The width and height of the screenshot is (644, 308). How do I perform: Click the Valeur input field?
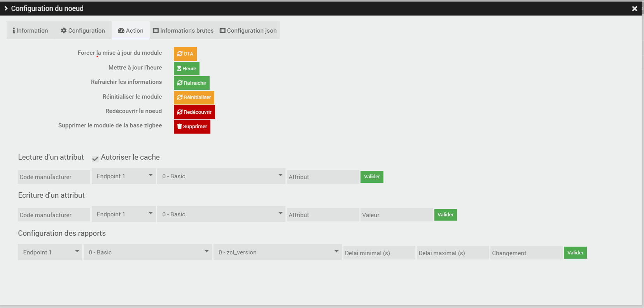(397, 215)
